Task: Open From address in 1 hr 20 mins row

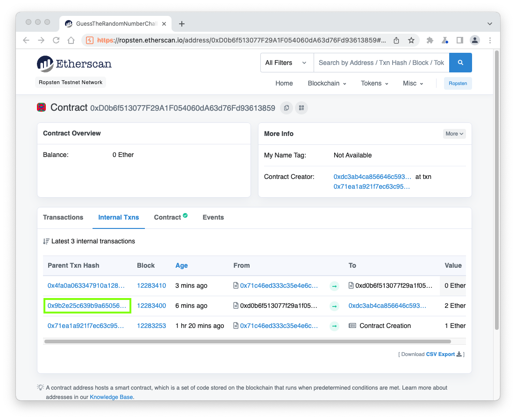Action: (279, 326)
